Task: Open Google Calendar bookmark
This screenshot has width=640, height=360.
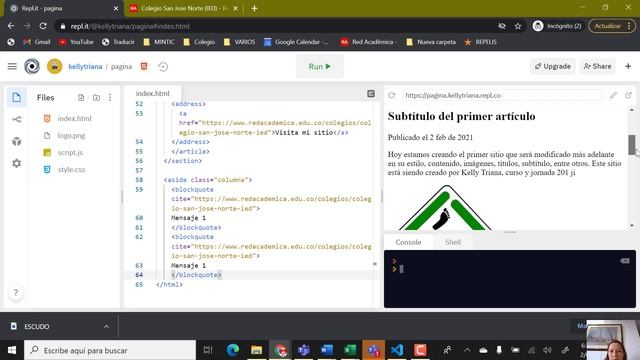Action: (296, 42)
